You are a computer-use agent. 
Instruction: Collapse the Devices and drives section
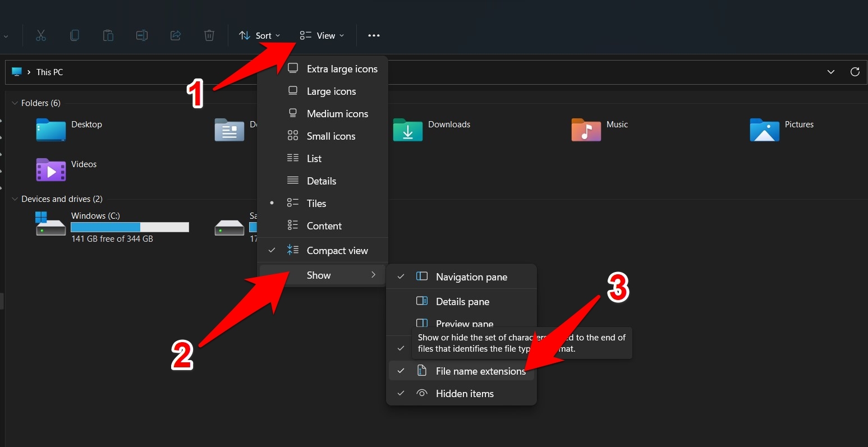click(13, 199)
